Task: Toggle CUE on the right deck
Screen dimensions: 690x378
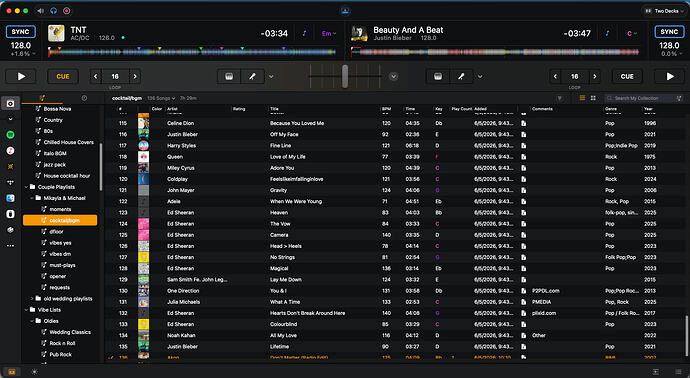Action: 627,77
